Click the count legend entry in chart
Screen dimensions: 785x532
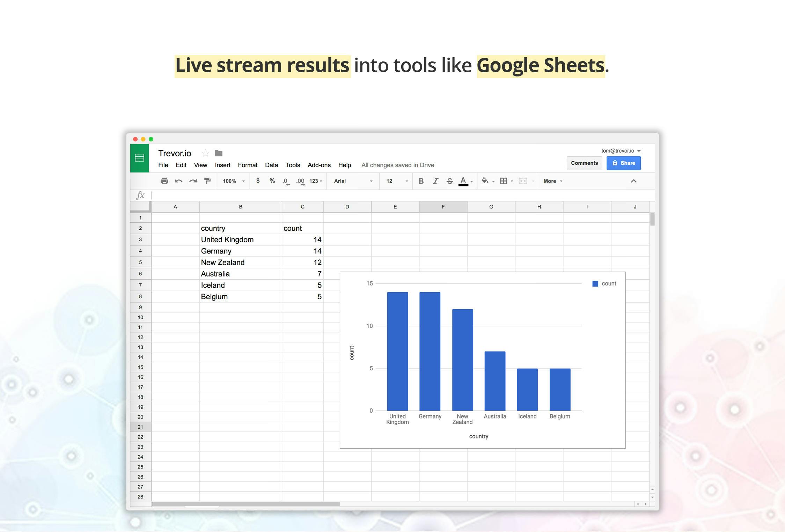(x=604, y=283)
